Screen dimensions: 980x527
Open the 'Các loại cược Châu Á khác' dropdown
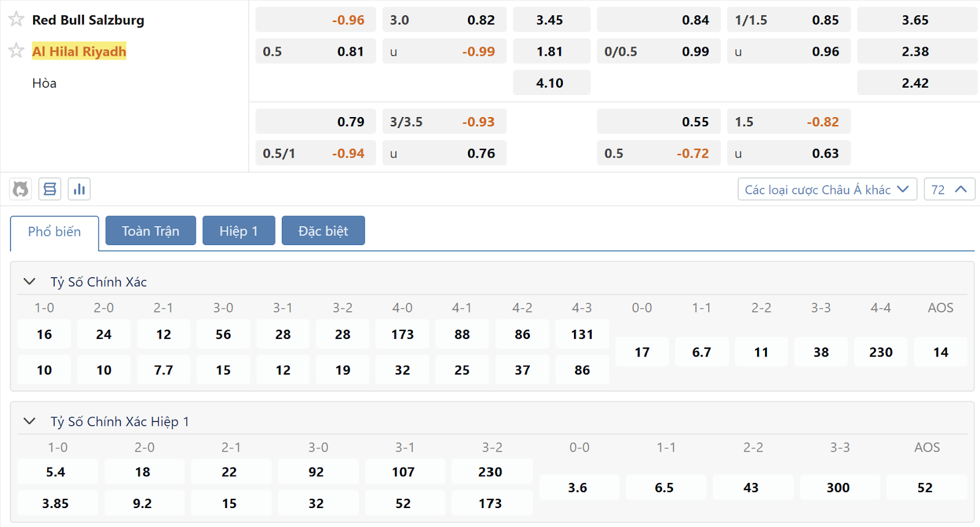coord(827,189)
